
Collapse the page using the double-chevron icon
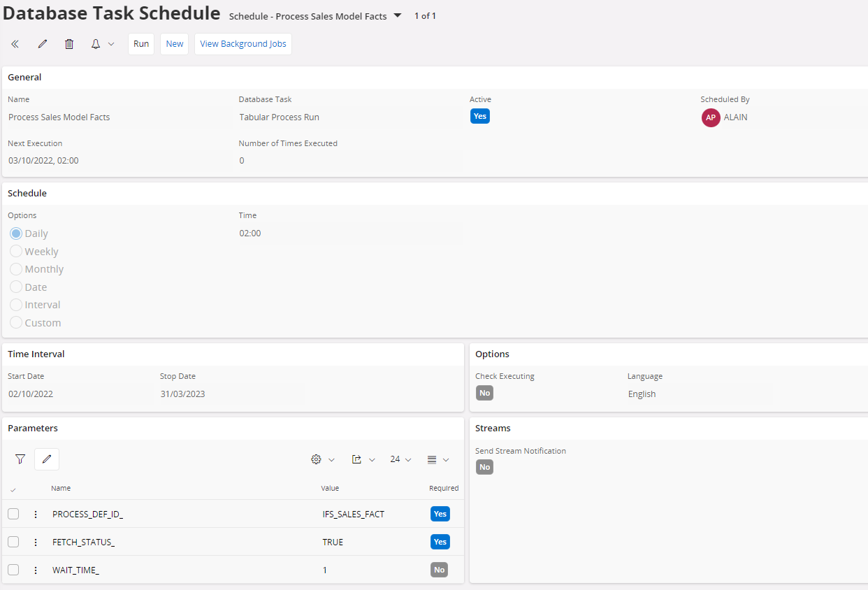point(15,43)
